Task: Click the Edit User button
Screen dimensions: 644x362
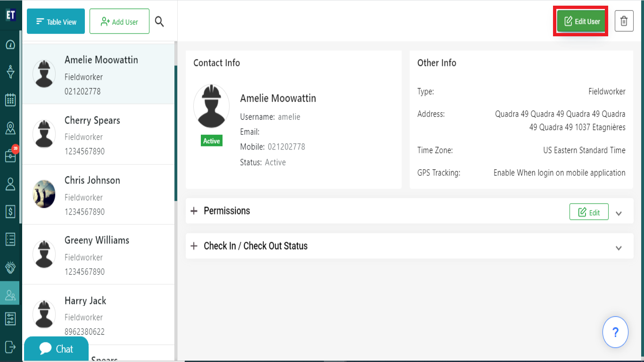Action: pos(581,21)
